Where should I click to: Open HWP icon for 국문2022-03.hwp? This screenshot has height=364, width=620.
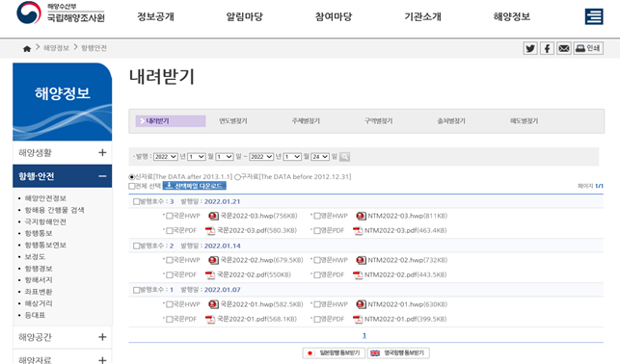click(x=213, y=216)
